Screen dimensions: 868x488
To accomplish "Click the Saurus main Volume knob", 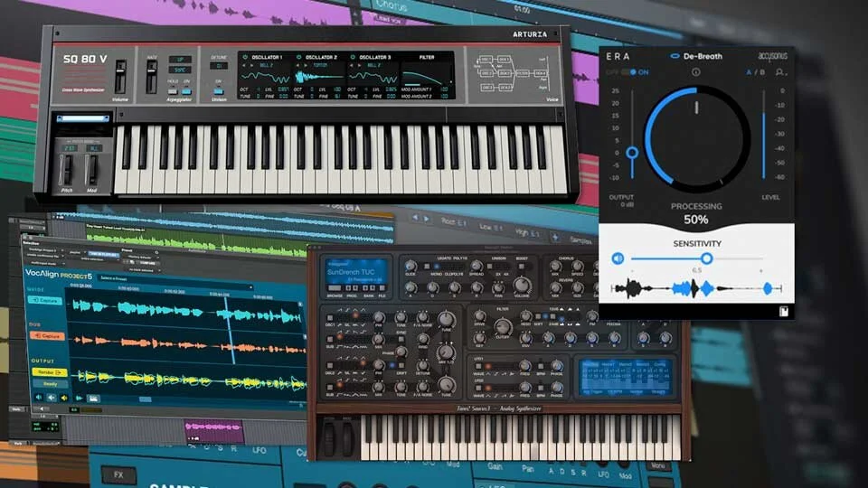I will [521, 286].
